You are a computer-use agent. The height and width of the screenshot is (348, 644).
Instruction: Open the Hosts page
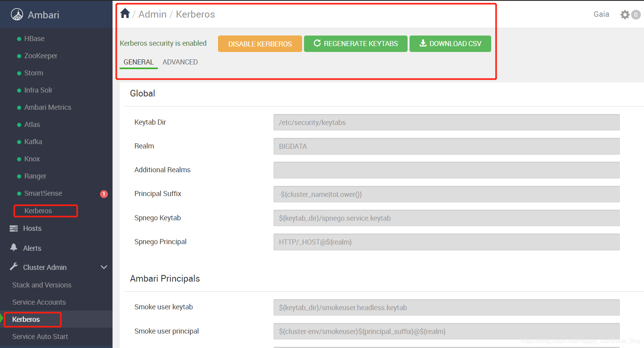[x=32, y=228]
